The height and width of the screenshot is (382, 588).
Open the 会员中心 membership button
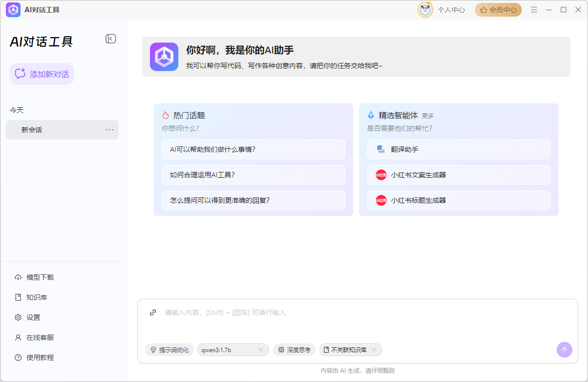point(498,10)
